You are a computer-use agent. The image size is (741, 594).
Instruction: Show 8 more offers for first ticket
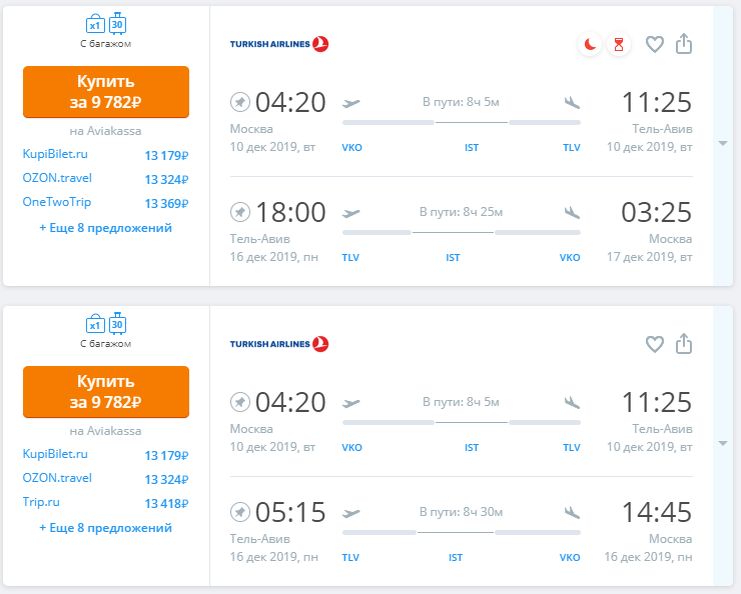[x=106, y=228]
